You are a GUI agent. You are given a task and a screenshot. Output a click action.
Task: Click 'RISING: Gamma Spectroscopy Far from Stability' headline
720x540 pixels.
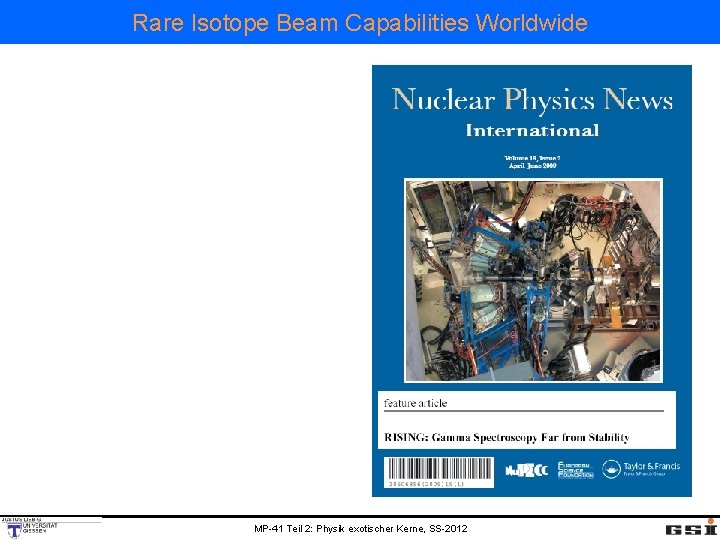pyautogui.click(x=506, y=437)
